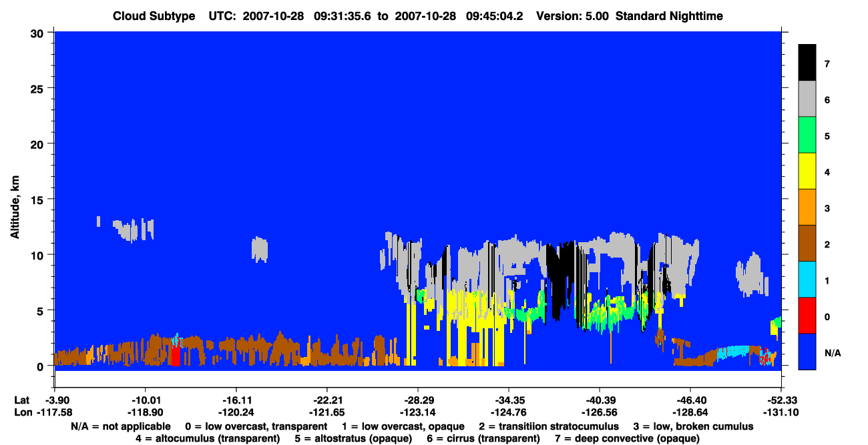Click latitude value -52.33
Image resolution: width=868 pixels, height=445 pixels.
781,400
